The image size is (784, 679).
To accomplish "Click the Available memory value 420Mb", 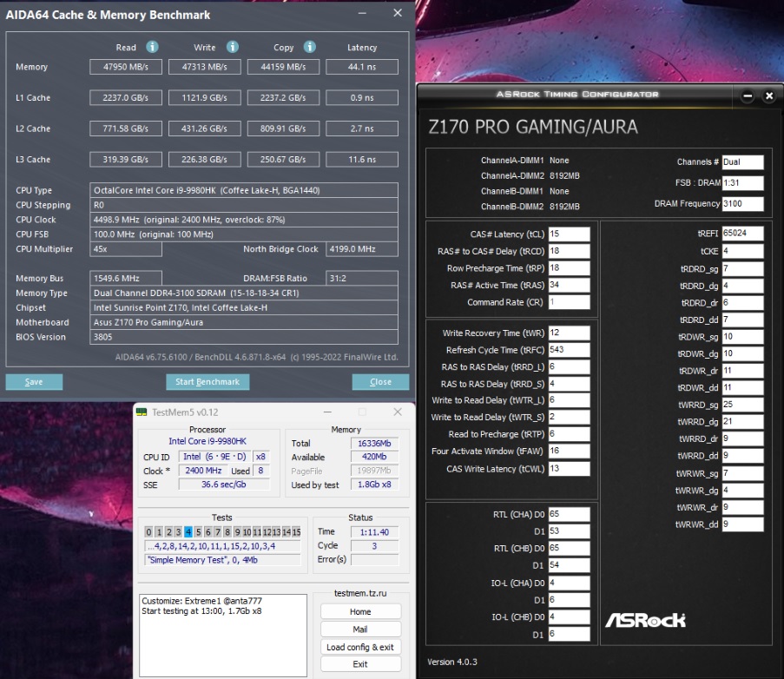I will tap(374, 457).
